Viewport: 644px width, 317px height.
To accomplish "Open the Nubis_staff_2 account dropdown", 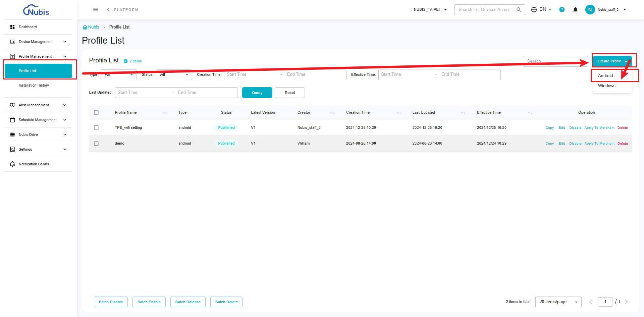I will coord(612,10).
